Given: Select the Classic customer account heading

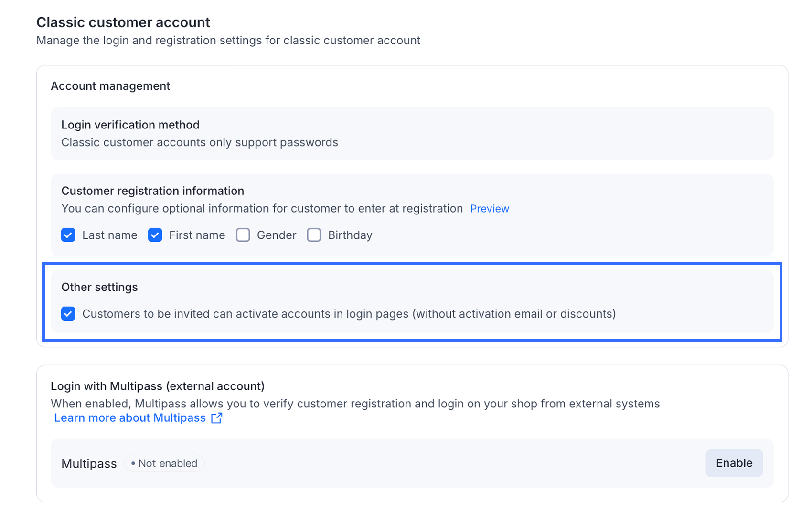Looking at the screenshot, I should 123,22.
